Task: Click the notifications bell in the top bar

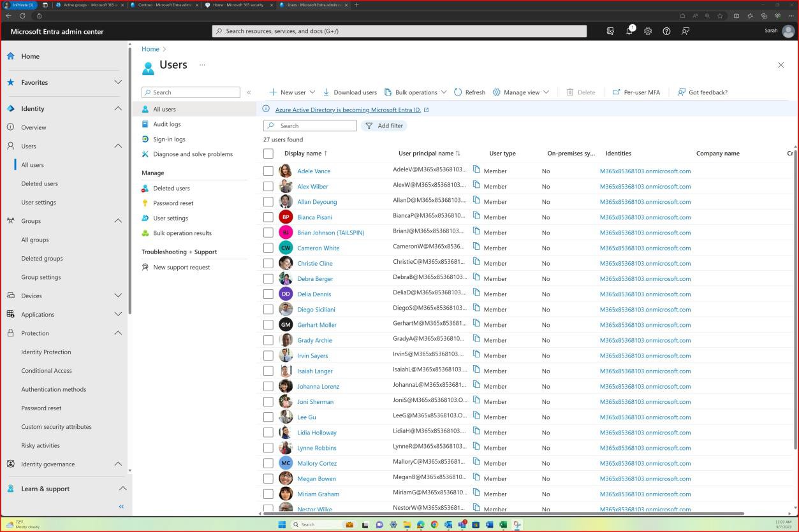Action: [x=629, y=31]
